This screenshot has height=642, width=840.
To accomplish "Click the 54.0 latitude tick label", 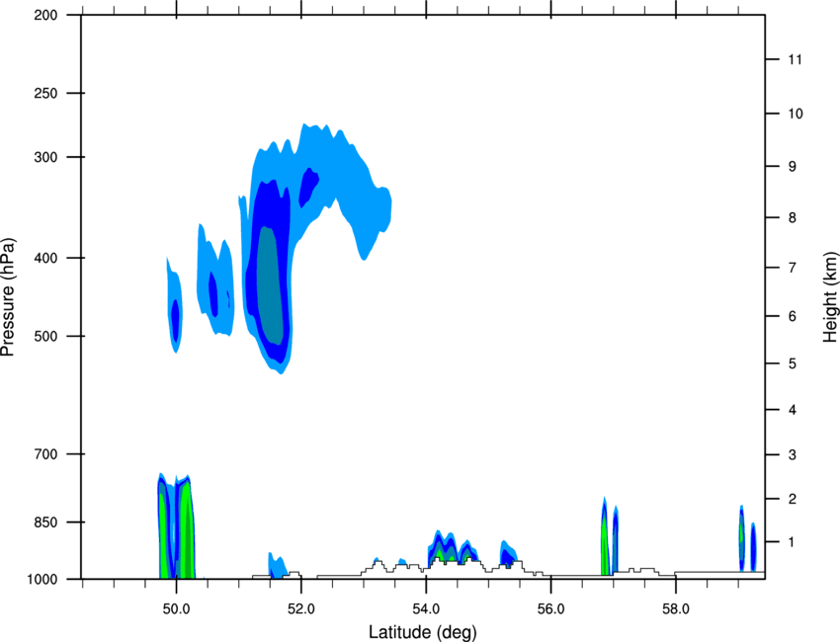I will tap(426, 609).
